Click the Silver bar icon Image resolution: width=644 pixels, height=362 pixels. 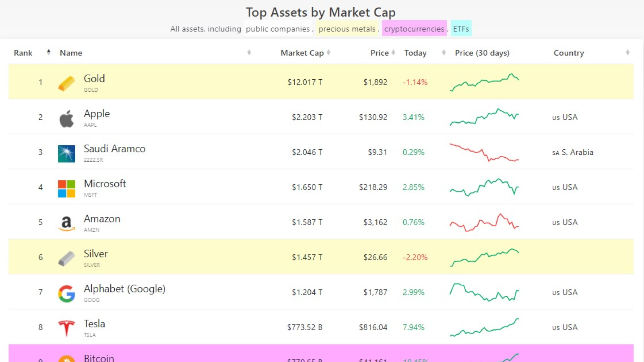click(x=66, y=259)
